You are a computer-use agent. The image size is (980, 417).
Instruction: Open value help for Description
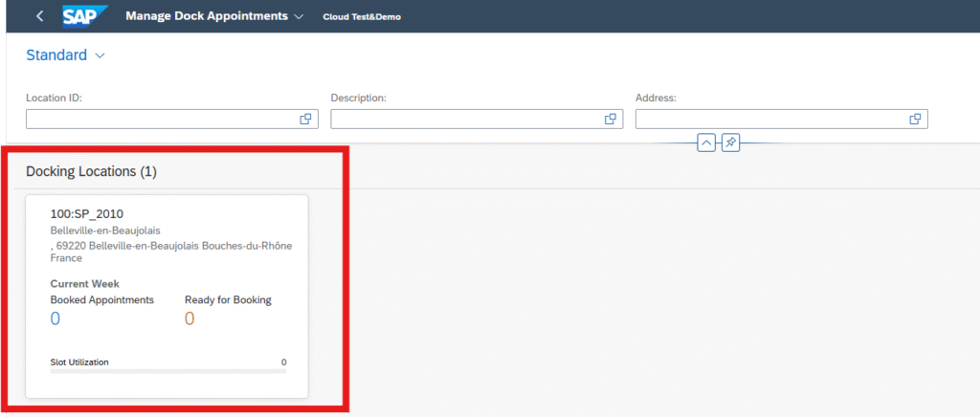[x=610, y=120]
